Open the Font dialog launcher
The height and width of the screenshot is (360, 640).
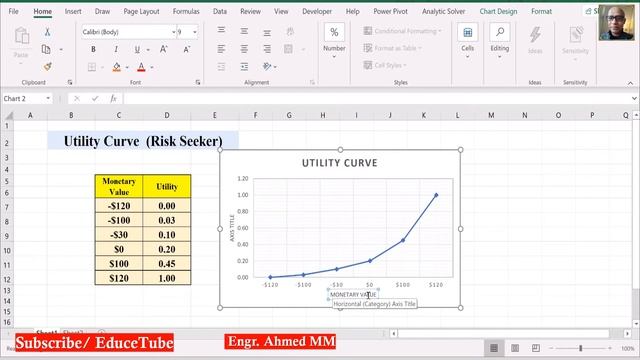[x=198, y=82]
